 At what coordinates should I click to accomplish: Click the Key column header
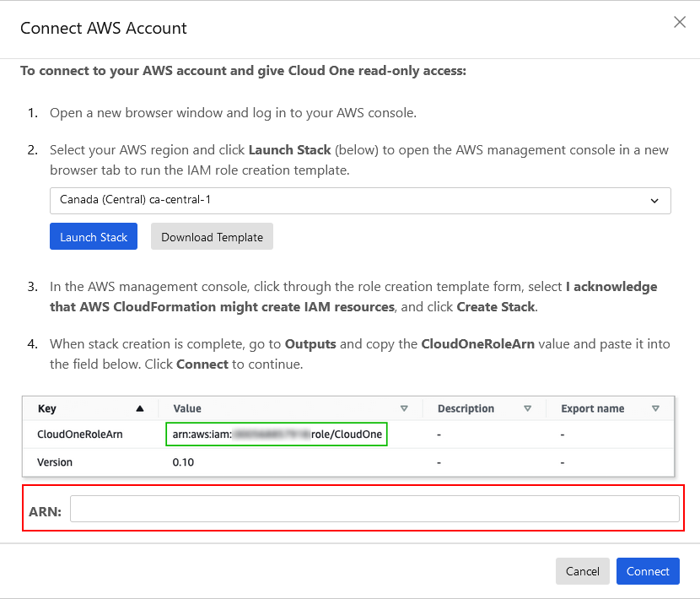point(47,408)
